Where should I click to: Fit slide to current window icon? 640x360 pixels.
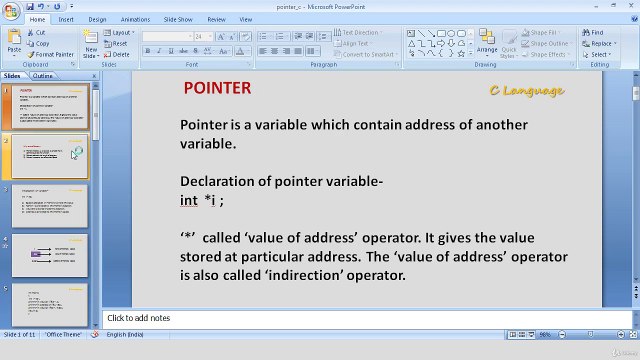[x=633, y=334]
